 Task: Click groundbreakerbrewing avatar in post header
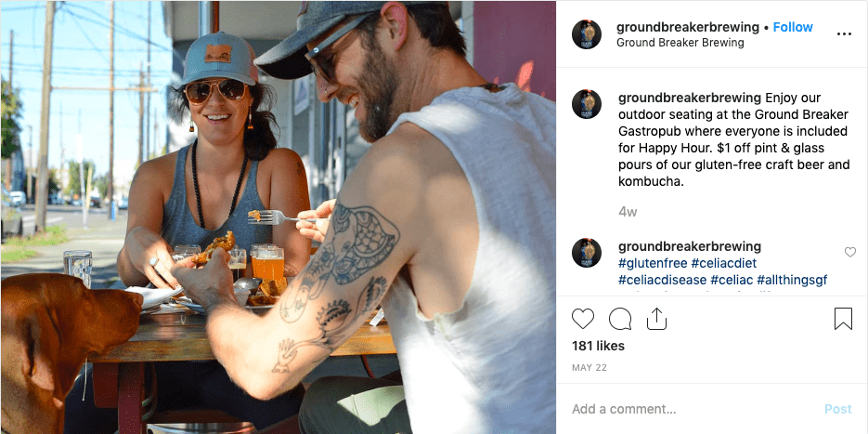tap(587, 34)
